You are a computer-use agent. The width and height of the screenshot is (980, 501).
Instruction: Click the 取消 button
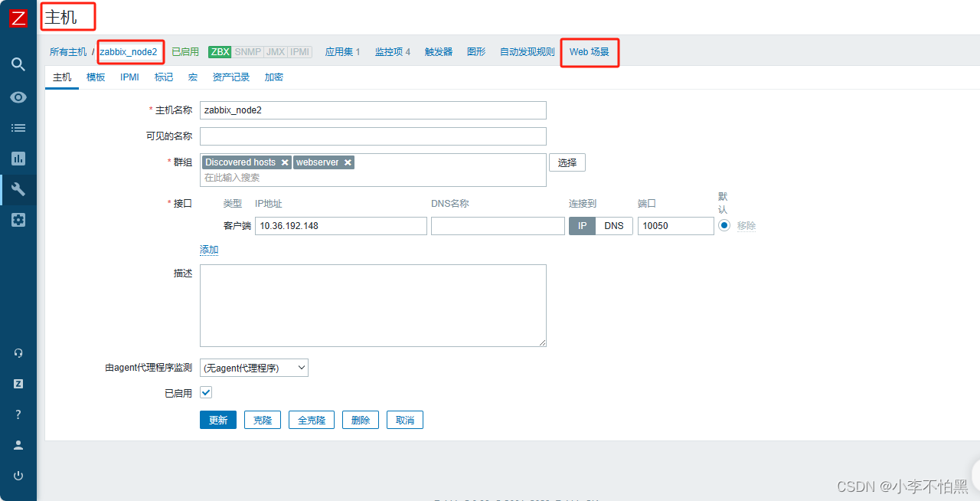pyautogui.click(x=405, y=420)
